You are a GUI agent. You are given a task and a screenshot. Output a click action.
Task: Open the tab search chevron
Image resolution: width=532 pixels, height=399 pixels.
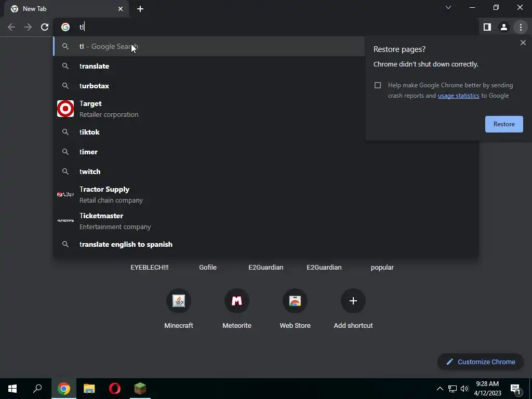[448, 7]
